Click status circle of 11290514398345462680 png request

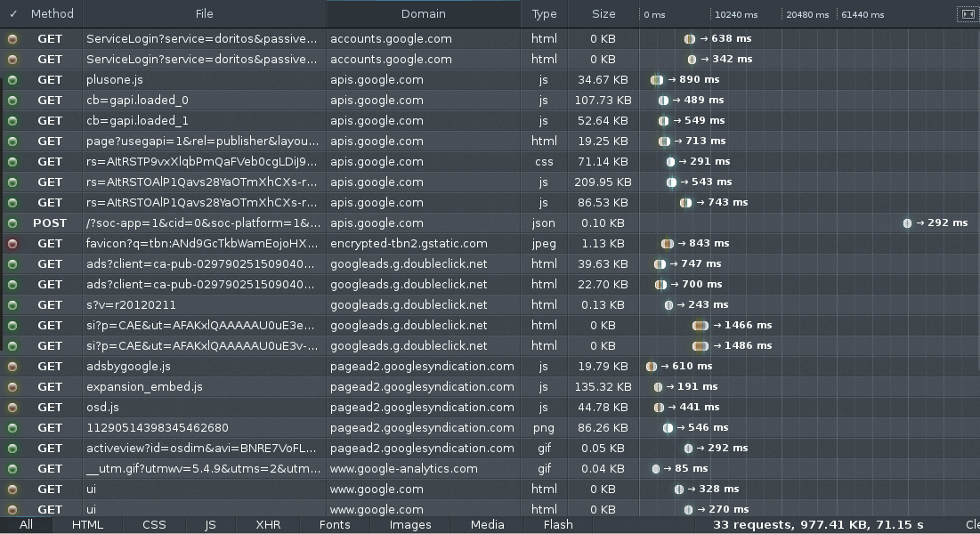click(x=12, y=428)
